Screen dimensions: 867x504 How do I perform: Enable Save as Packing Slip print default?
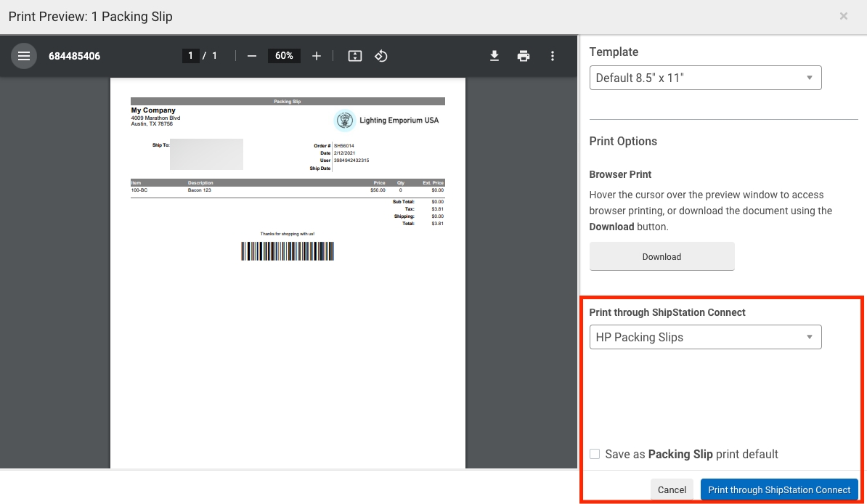pyautogui.click(x=595, y=453)
